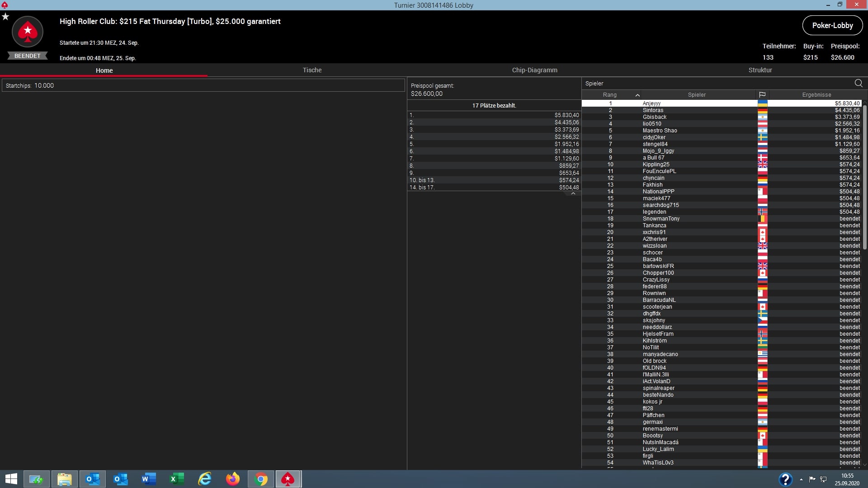Click the Poker-Lobby button

pos(832,25)
